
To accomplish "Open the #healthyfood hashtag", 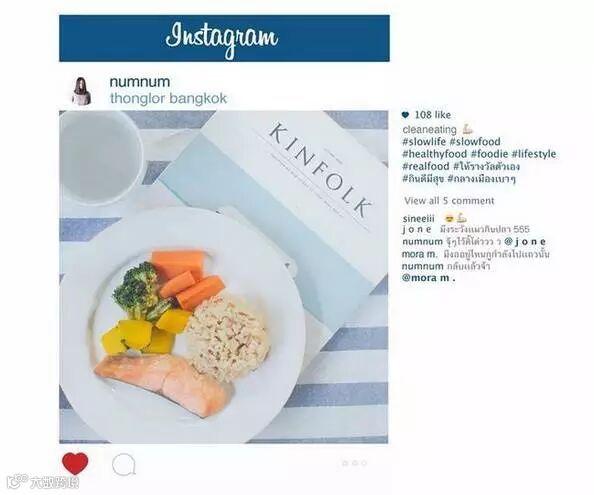I will click(x=435, y=154).
